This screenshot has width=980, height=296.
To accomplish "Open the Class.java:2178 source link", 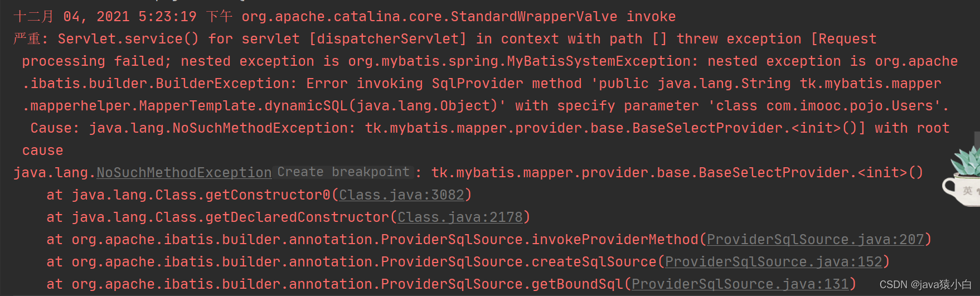I will [x=460, y=217].
